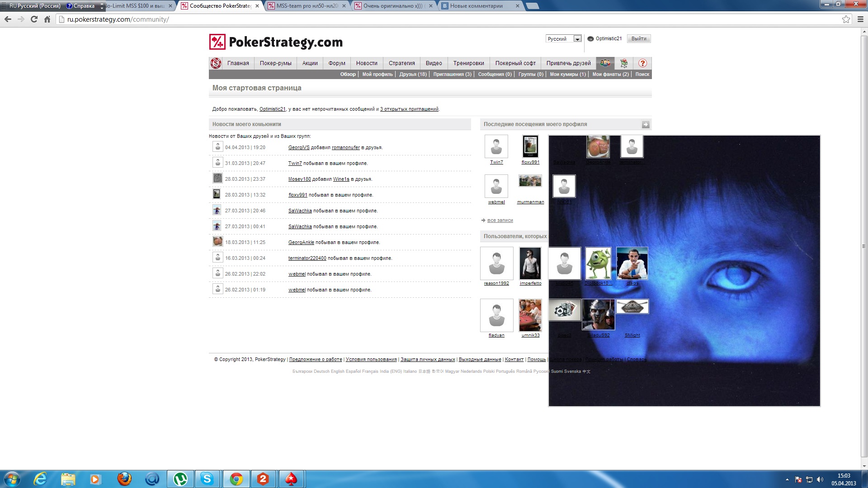Open the 3 открытых приглашений link
The image size is (868, 488).
[409, 109]
